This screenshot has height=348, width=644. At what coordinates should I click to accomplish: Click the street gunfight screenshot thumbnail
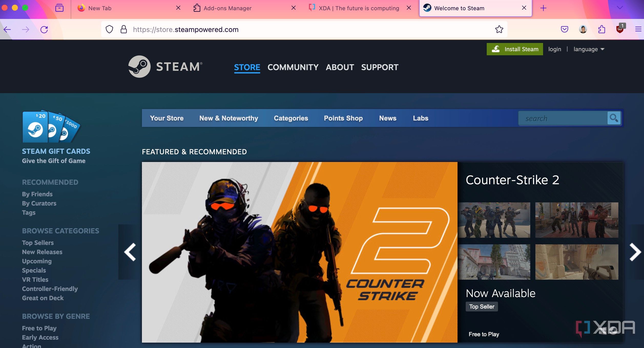click(x=577, y=220)
